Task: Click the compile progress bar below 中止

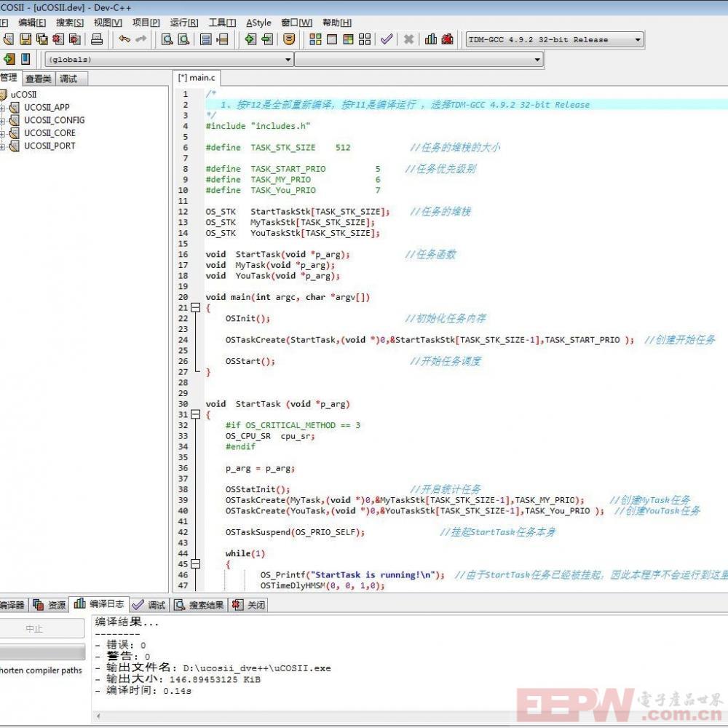Action: pyautogui.click(x=42, y=652)
